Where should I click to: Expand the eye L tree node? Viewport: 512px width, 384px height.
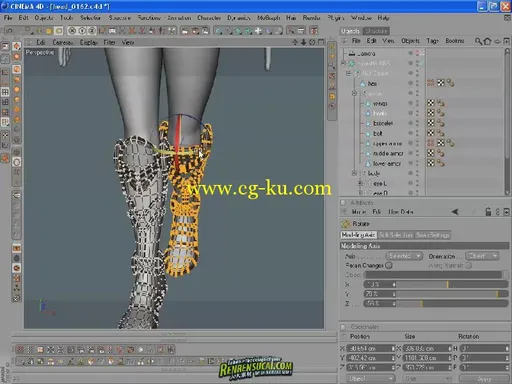tap(360, 183)
